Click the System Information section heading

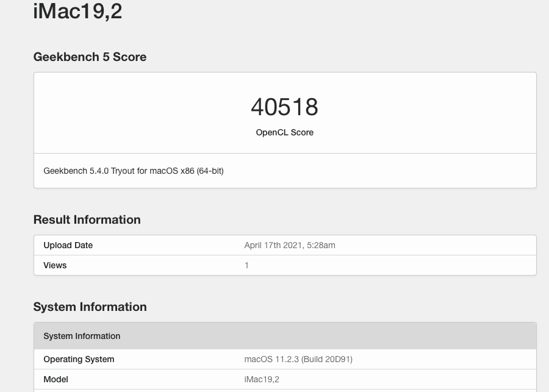pyautogui.click(x=90, y=307)
